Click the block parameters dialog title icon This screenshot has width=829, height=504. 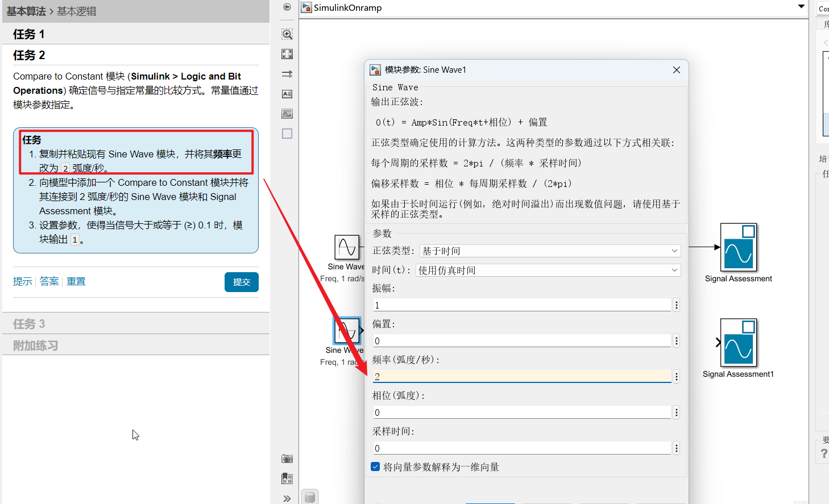tap(375, 70)
